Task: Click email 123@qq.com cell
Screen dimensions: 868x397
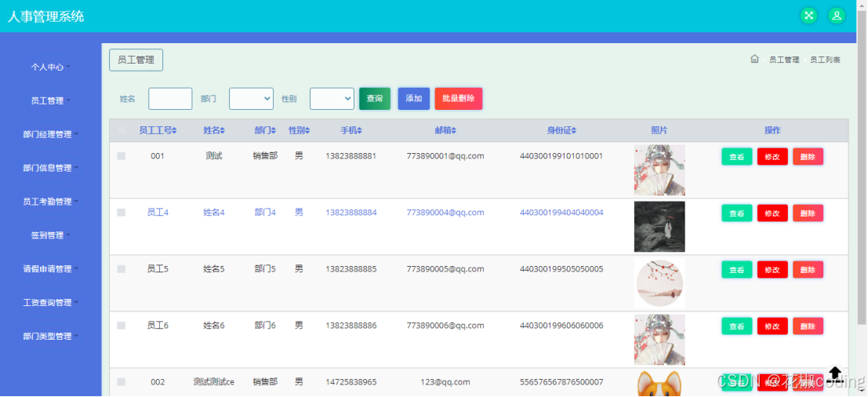Action: pos(445,382)
